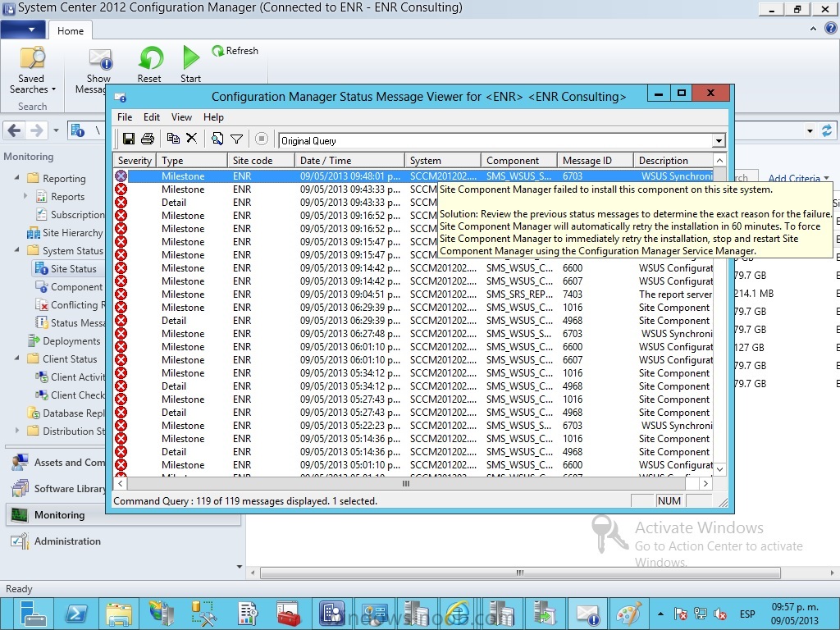This screenshot has height=630, width=840.
Task: Click the viewer's horizontal scrollbar right arrow
Action: coord(706,483)
